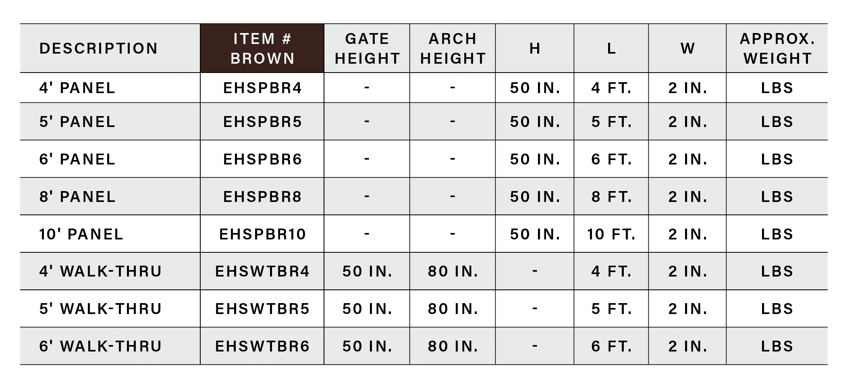Click the ITEM # BROWN header cell
Viewport: 868px width, 391px height.
262,48
